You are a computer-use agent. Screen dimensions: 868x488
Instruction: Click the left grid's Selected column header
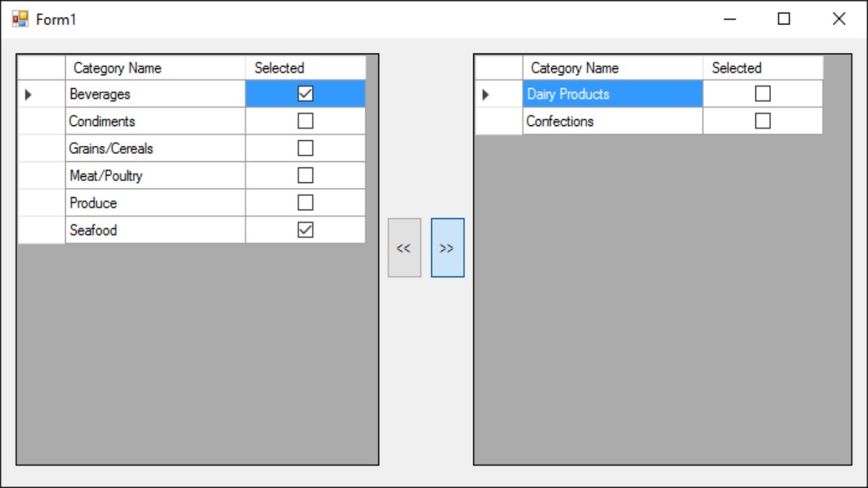(x=305, y=68)
